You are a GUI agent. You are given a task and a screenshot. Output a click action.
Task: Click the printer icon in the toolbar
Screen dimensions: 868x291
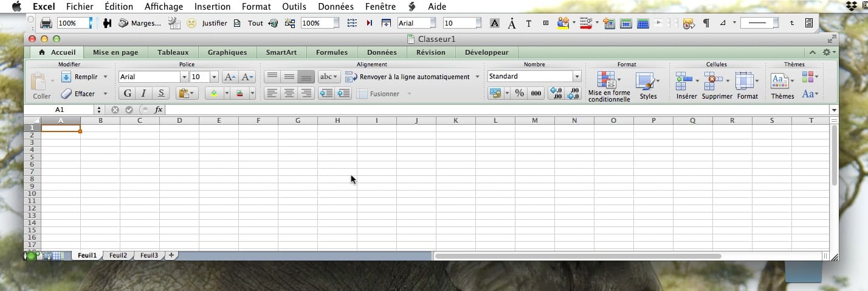pyautogui.click(x=46, y=23)
